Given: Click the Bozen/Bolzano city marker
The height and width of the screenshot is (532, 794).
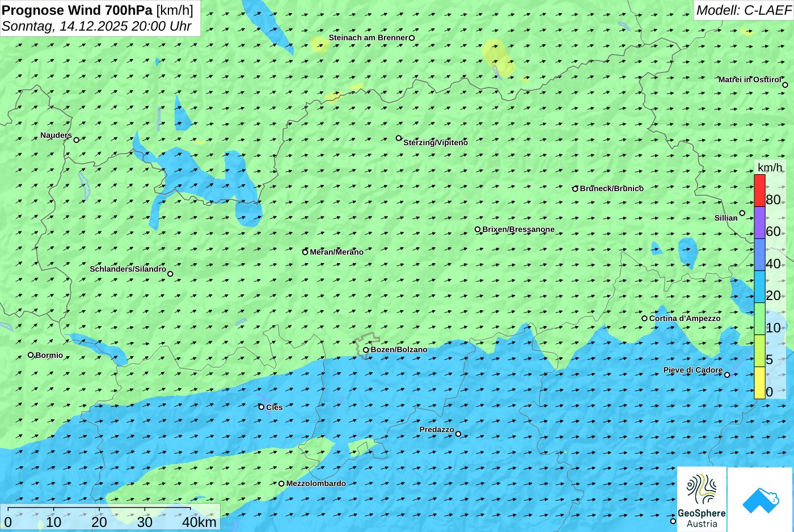Looking at the screenshot, I should (366, 350).
